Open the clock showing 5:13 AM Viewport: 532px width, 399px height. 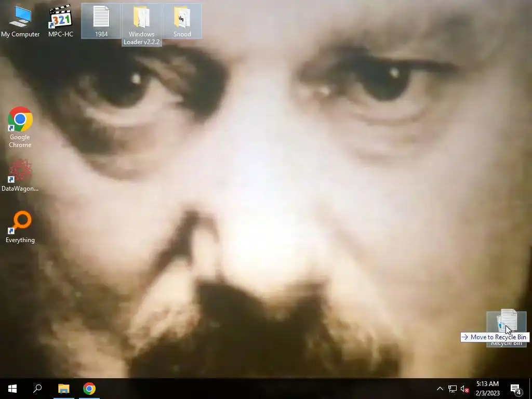pos(487,389)
